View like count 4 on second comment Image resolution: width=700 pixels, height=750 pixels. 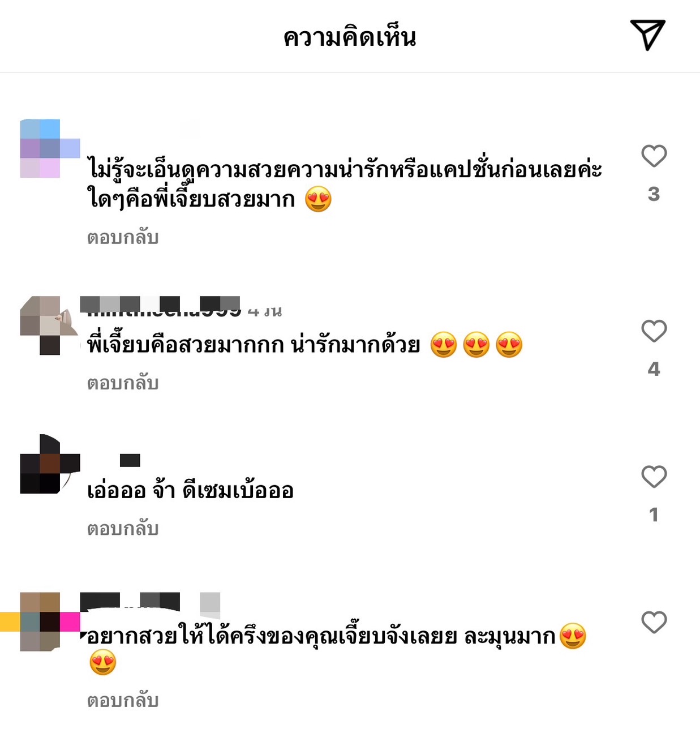[654, 369]
